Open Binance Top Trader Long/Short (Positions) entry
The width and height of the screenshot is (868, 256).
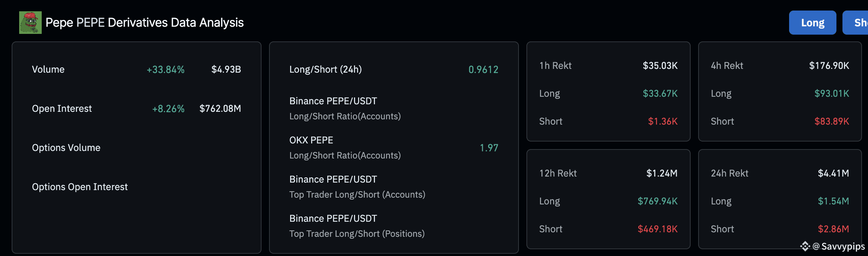(393, 226)
